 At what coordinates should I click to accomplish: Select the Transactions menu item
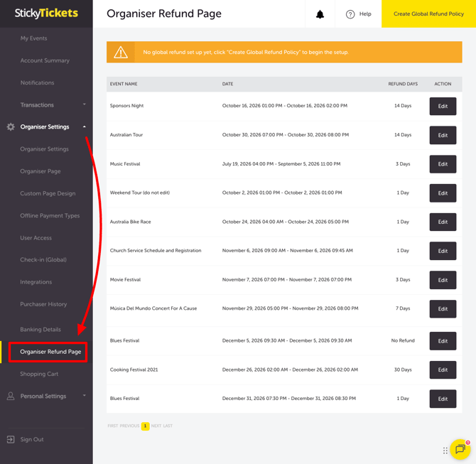37,104
